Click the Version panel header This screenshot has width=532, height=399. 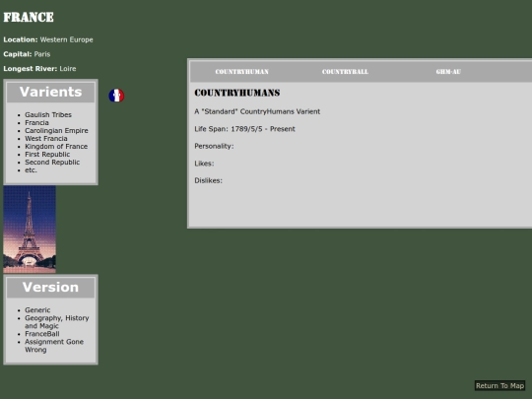click(50, 288)
